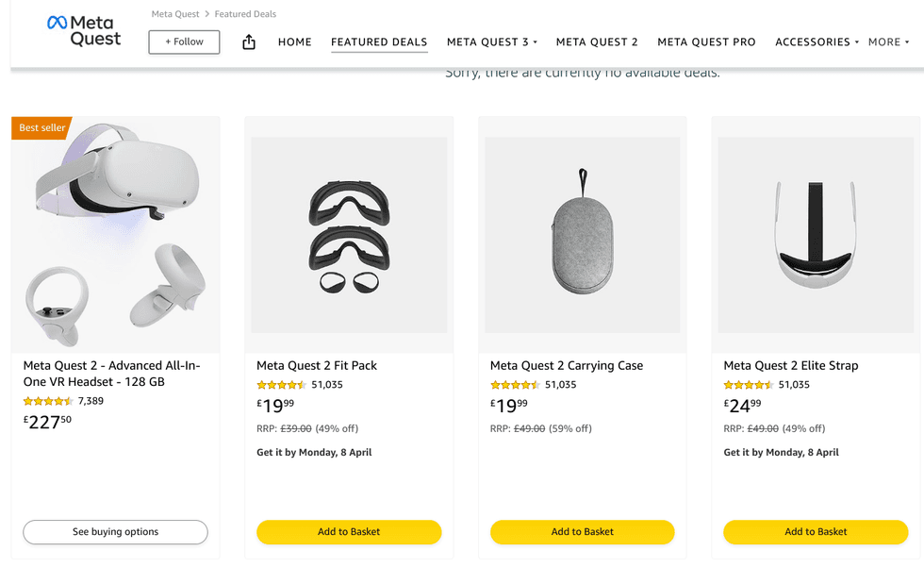Click the Best seller badge
924x567 pixels.
click(42, 127)
